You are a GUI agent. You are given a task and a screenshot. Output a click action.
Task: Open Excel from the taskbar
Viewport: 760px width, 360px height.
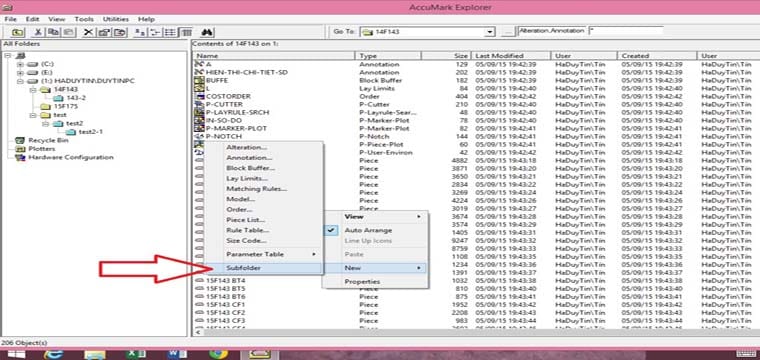pos(135,354)
